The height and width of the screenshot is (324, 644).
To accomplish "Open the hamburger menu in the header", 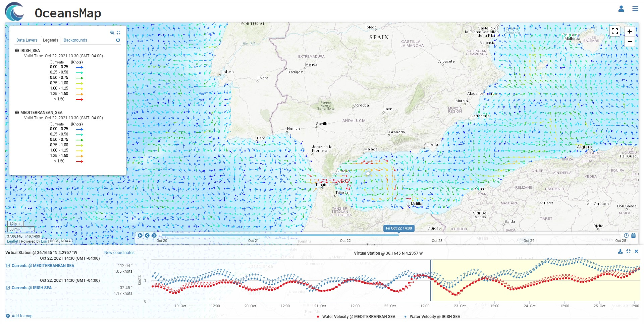I will coord(635,9).
